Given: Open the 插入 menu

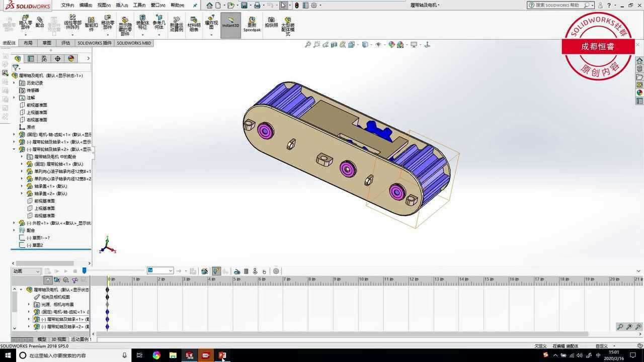Looking at the screenshot, I should 121,5.
